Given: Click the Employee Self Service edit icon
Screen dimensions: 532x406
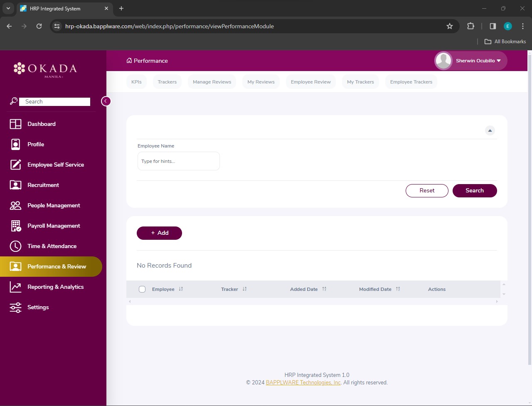Looking at the screenshot, I should tap(15, 165).
